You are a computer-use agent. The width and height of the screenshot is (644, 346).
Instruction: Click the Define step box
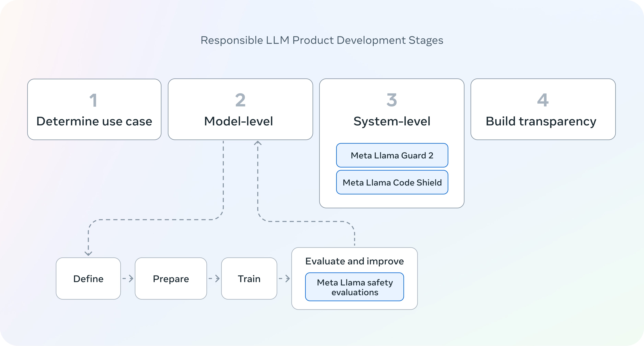tap(88, 279)
